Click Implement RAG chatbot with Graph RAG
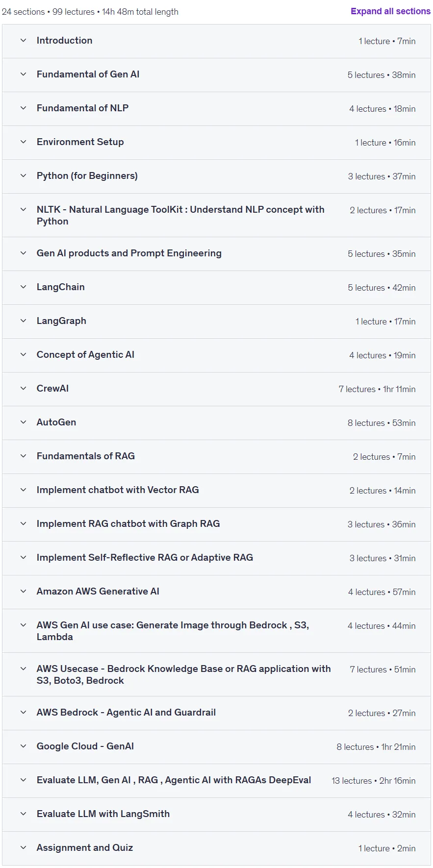 click(128, 524)
